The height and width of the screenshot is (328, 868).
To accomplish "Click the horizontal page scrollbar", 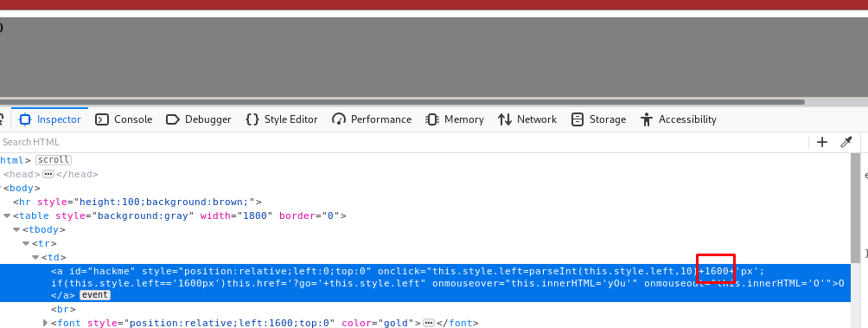I will point(402,102).
